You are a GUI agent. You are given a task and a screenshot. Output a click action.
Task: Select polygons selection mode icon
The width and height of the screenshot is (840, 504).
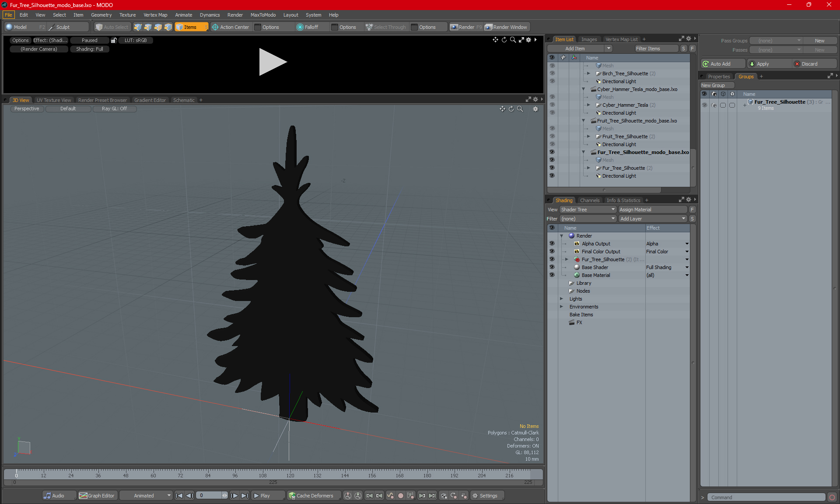tap(158, 27)
